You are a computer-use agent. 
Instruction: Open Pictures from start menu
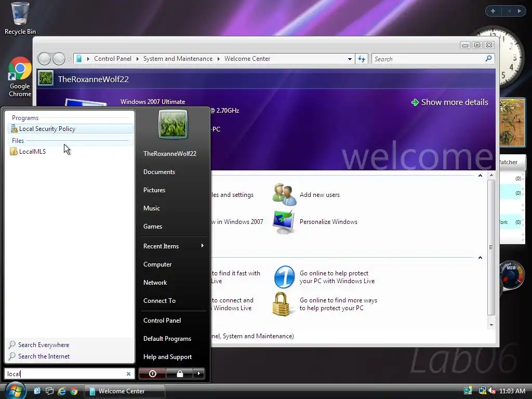coord(154,190)
